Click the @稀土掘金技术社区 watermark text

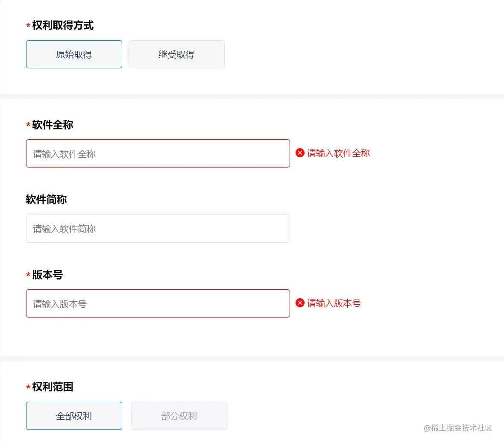[x=457, y=428]
